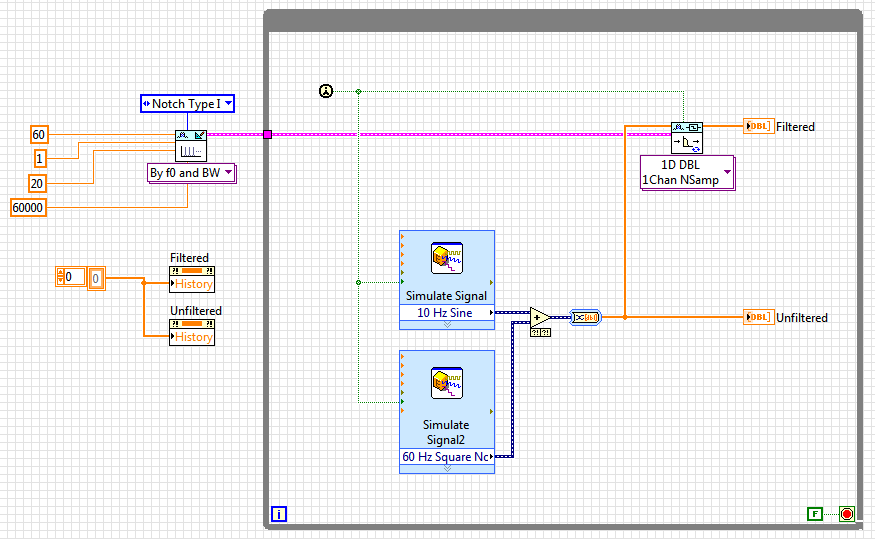This screenshot has width=875, height=539.
Task: Select the Filtered DBL indicator terminal
Action: click(758, 126)
